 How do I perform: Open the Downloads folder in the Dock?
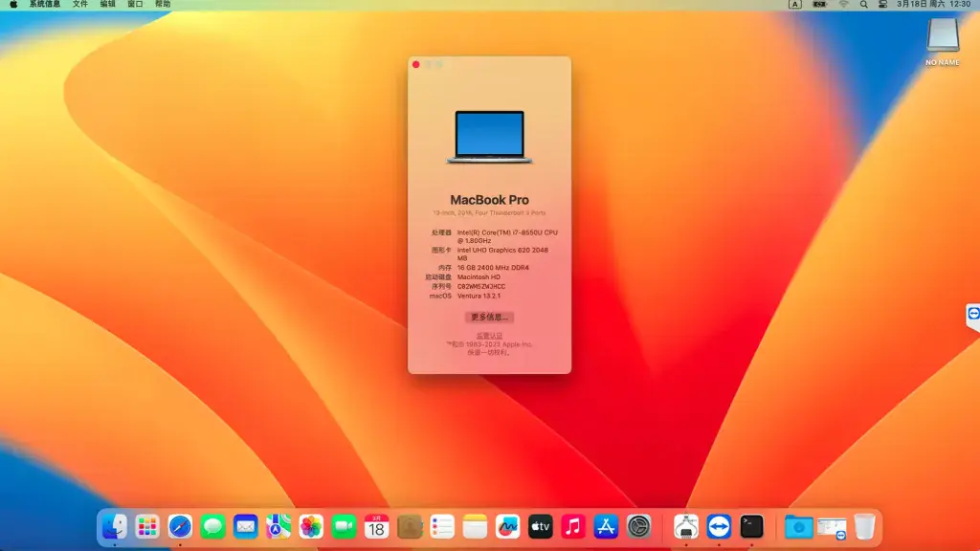tap(799, 527)
